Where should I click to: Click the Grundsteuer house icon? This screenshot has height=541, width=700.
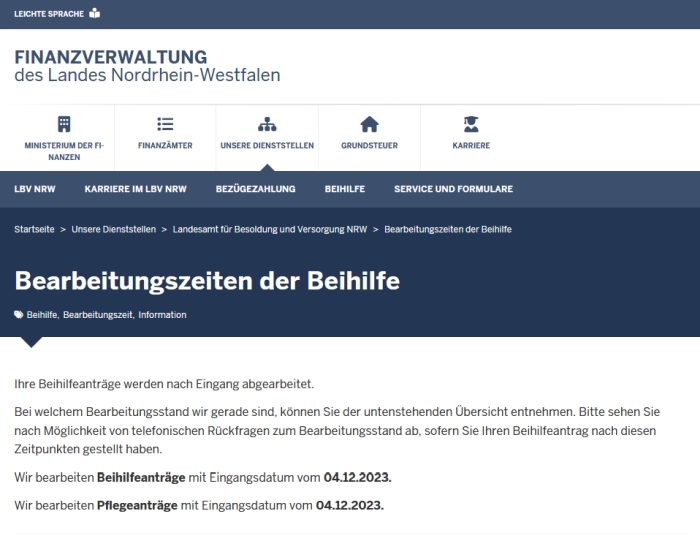coord(369,124)
